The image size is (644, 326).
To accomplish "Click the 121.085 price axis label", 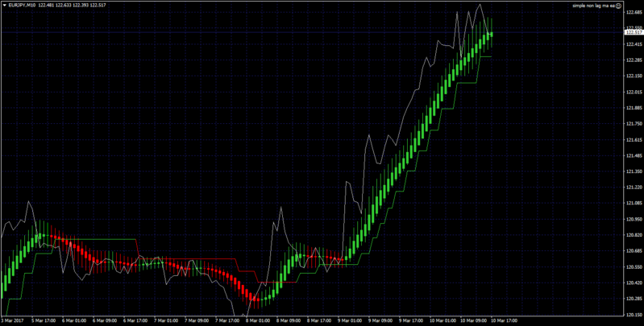I will pyautogui.click(x=634, y=204).
